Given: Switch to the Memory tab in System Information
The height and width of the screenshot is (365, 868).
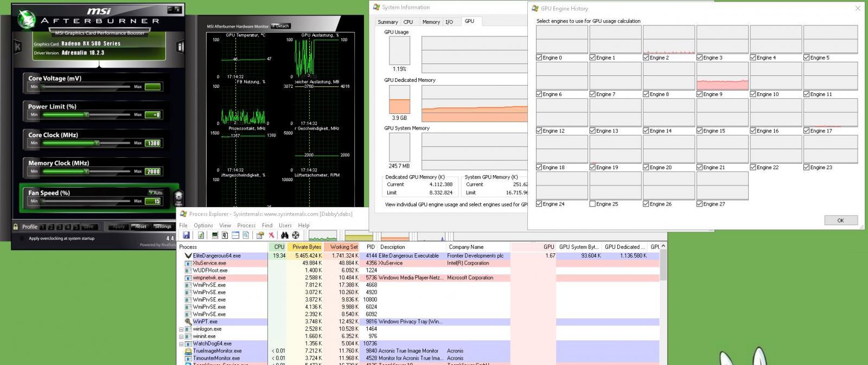Looking at the screenshot, I should [x=431, y=22].
